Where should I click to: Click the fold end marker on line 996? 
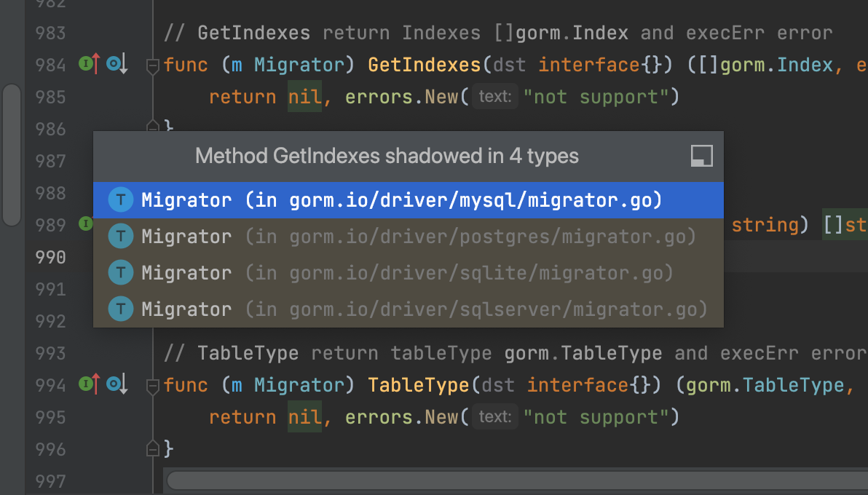[x=153, y=448]
